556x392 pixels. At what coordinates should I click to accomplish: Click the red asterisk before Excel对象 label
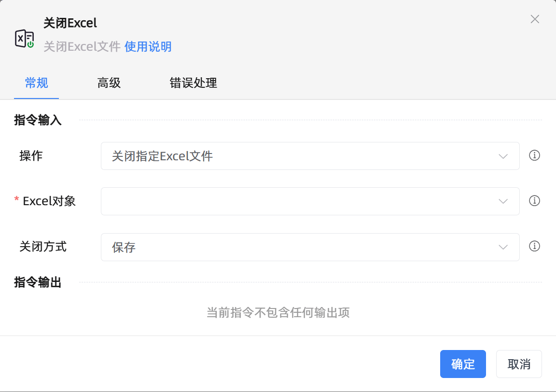pos(16,198)
